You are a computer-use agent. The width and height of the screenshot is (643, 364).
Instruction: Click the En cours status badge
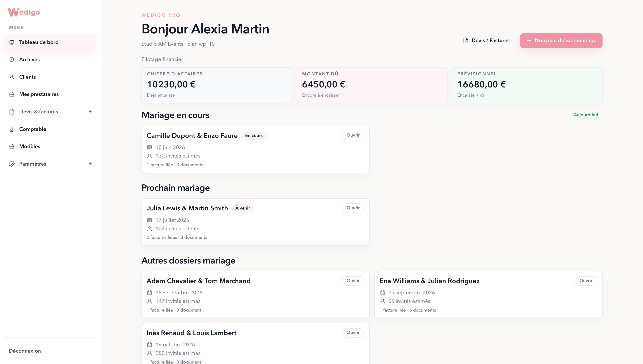point(254,136)
